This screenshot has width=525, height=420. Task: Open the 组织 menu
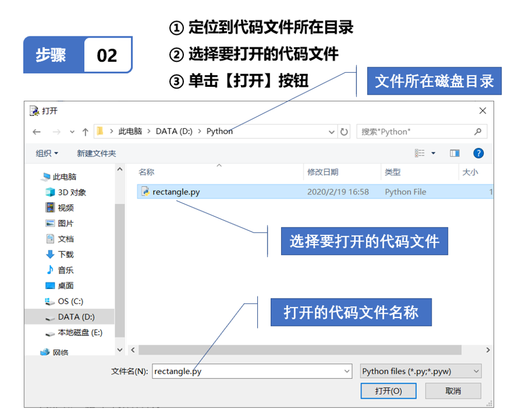pyautogui.click(x=47, y=154)
